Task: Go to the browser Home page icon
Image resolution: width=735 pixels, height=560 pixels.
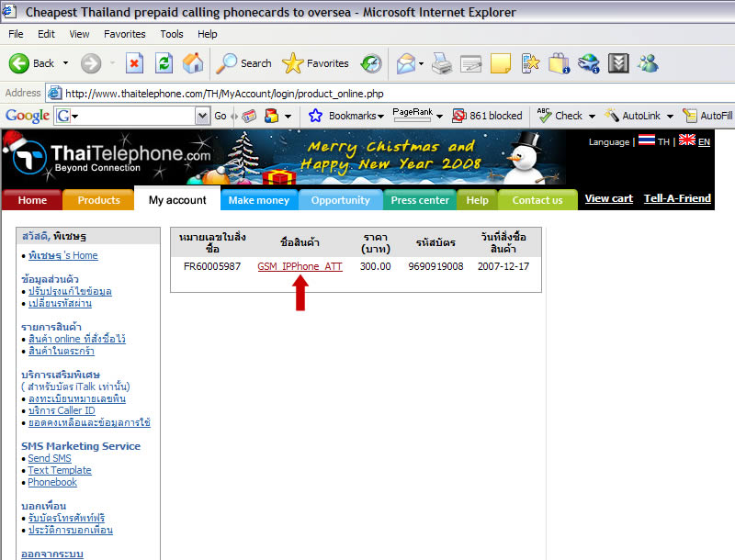Action: 192,63
